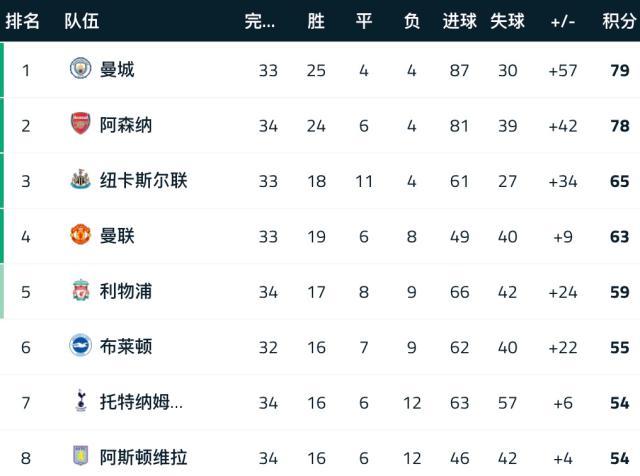The image size is (640, 476).
Task: Open 纽卡斯尔联 team name link
Action: [x=143, y=180]
